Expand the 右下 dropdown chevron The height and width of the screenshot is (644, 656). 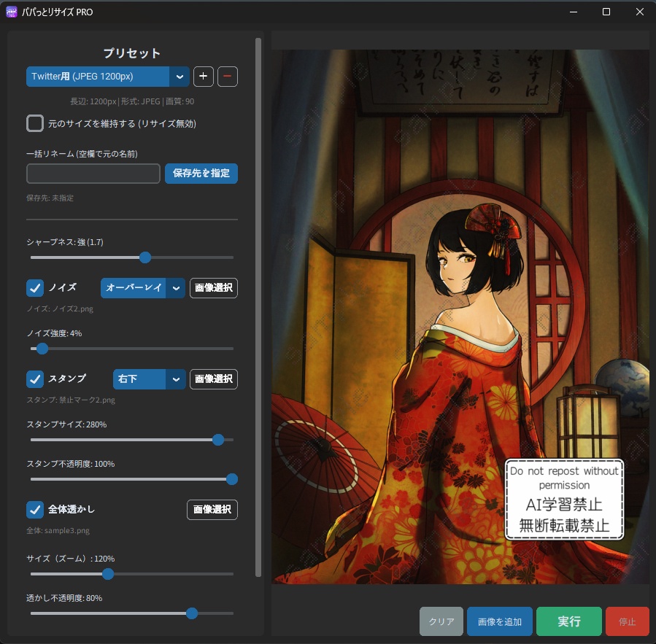pos(176,379)
